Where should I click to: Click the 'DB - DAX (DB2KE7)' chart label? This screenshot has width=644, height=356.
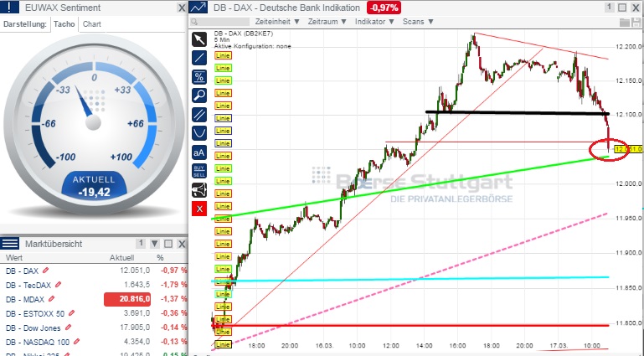pyautogui.click(x=243, y=34)
